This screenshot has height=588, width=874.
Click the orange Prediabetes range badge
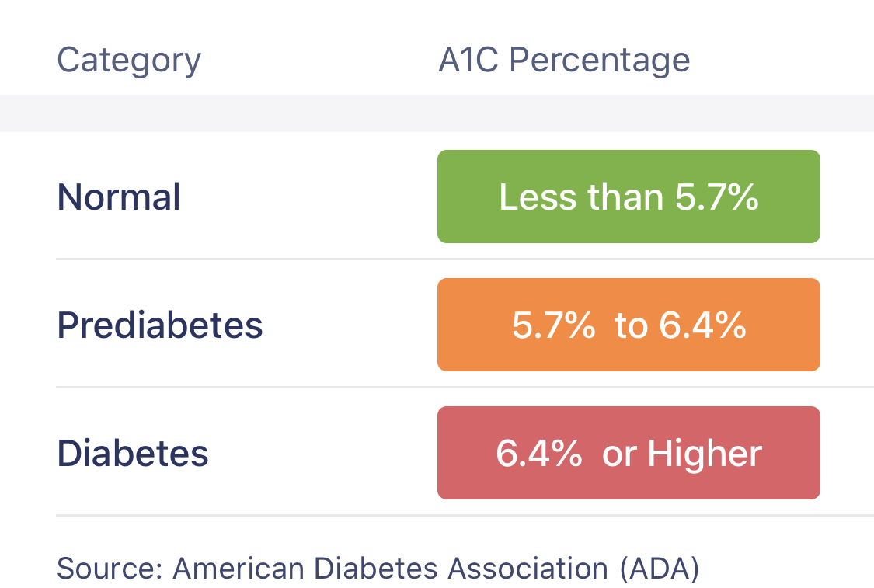pyautogui.click(x=629, y=325)
